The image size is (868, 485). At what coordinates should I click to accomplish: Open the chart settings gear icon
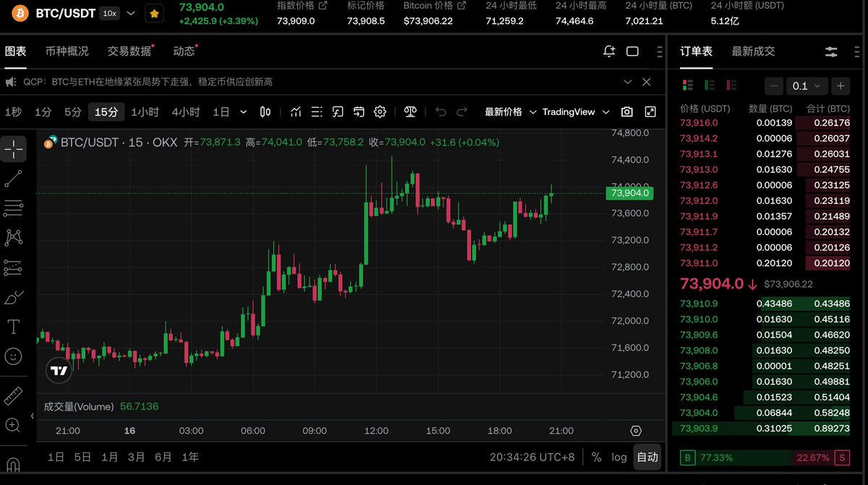[380, 112]
